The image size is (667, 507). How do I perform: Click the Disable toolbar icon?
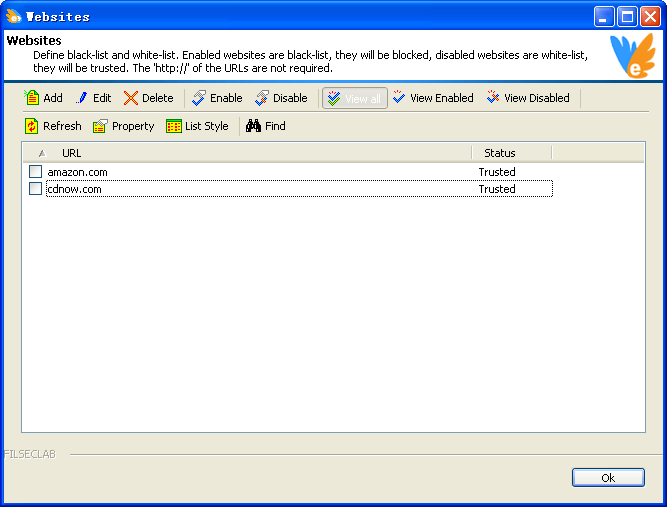(262, 98)
